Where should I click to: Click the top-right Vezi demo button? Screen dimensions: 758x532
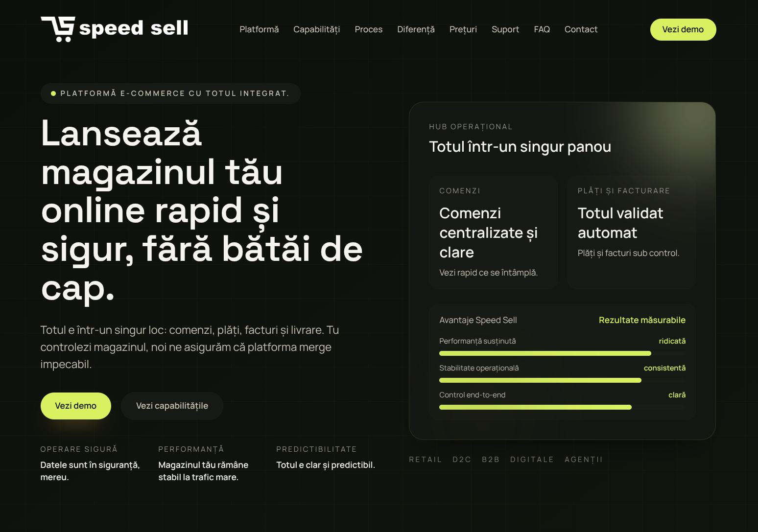click(x=683, y=29)
